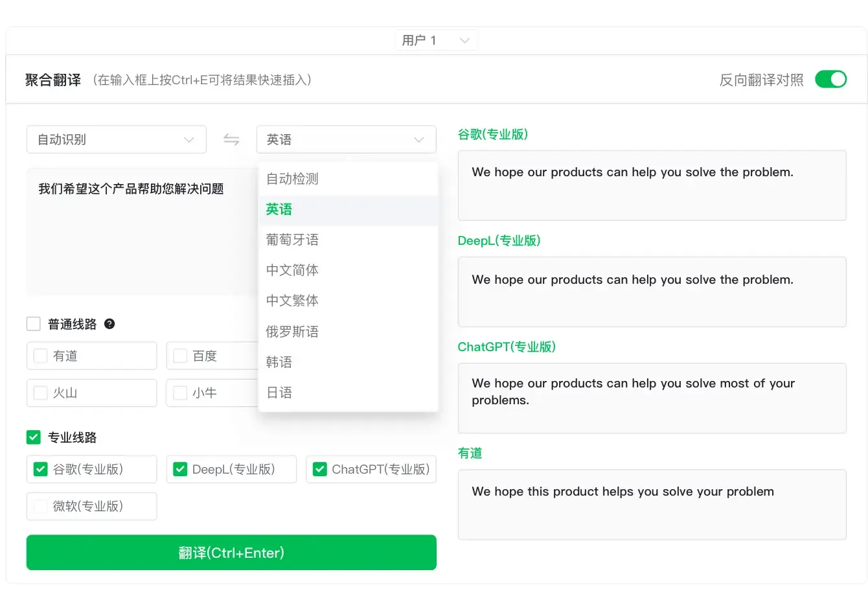868x609 pixels.
Task: Open the 用户 1 dropdown
Action: point(436,40)
